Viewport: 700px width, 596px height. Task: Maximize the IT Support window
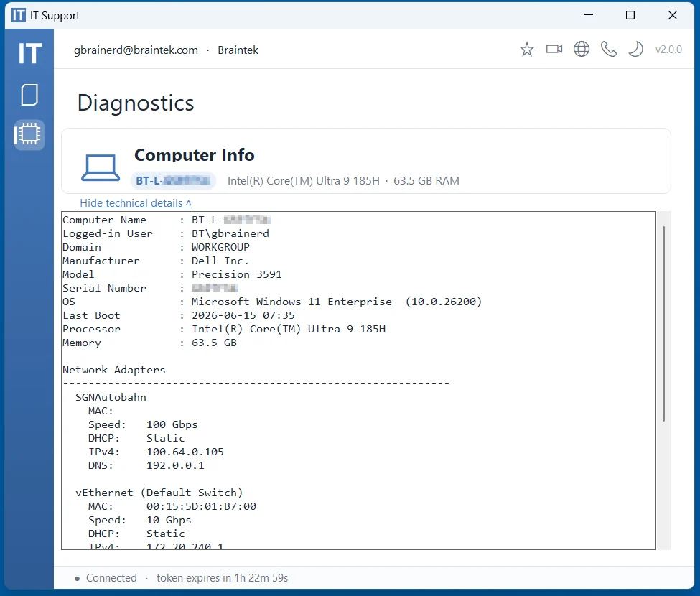pos(630,15)
